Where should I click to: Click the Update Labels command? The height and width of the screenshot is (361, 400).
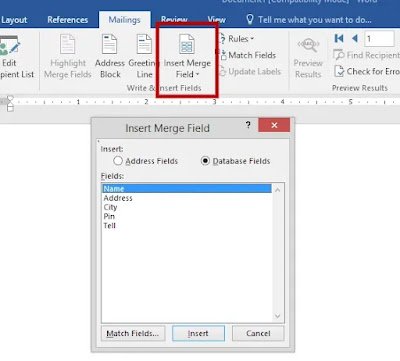pyautogui.click(x=251, y=72)
